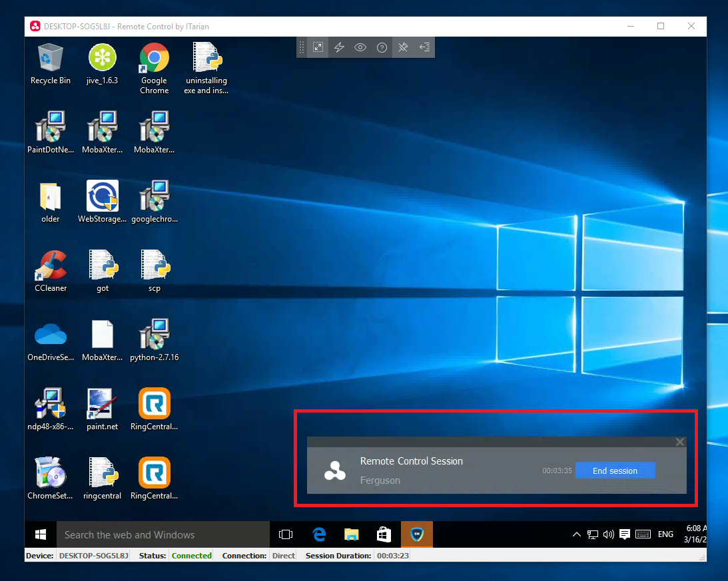728x581 pixels.
Task: Click the collapse toolbar arrow icon
Action: [424, 47]
